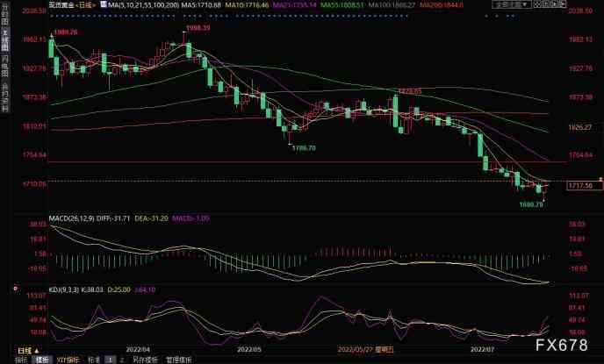Screen dimensions: 604x364
Task: Switch to the 分时图 side tab
Action: [x=5, y=15]
